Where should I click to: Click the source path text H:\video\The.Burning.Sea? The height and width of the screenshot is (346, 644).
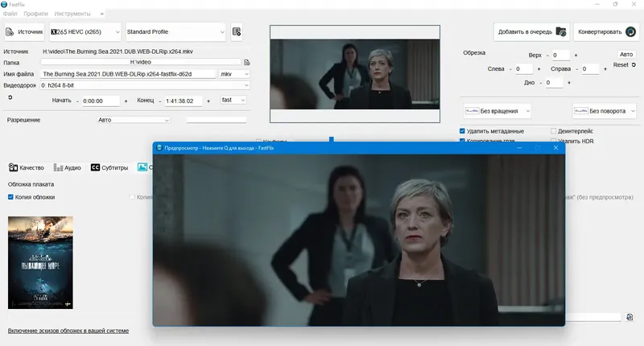pyautogui.click(x=118, y=51)
